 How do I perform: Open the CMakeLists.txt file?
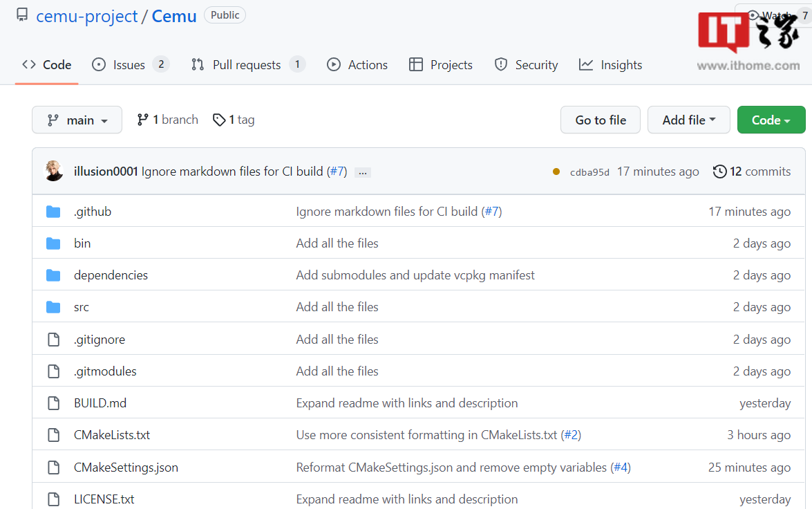[112, 435]
